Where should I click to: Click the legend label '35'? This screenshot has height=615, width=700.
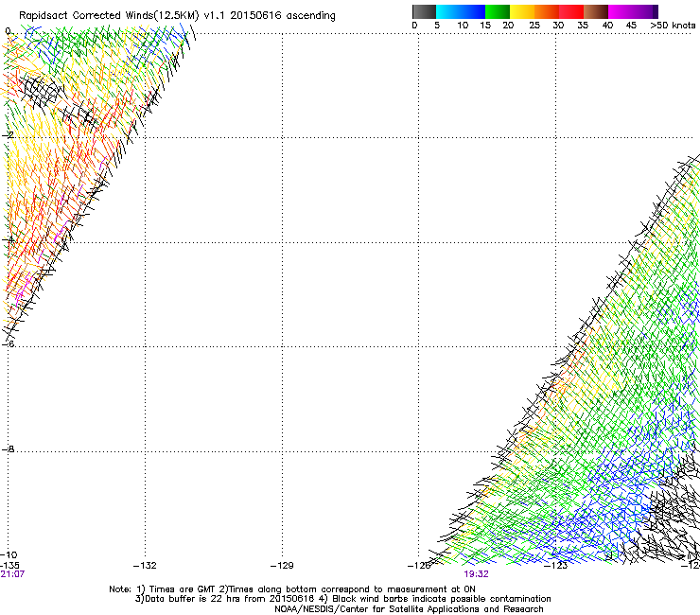(x=583, y=26)
